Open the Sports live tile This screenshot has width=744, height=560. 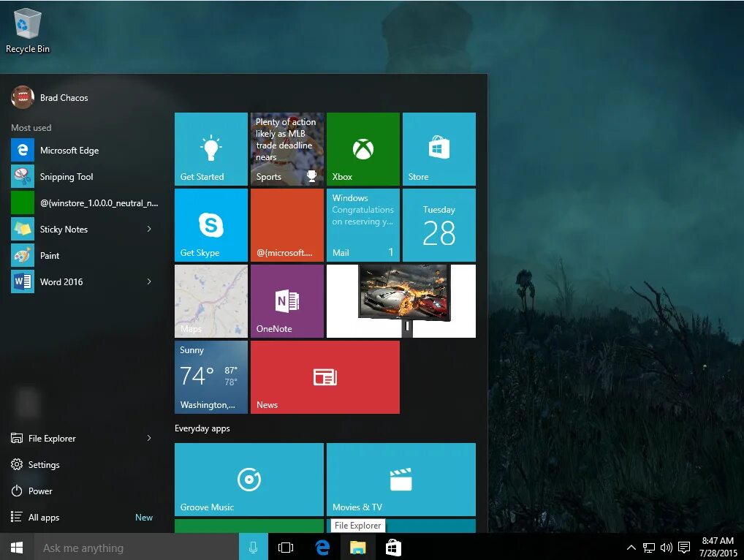point(287,149)
